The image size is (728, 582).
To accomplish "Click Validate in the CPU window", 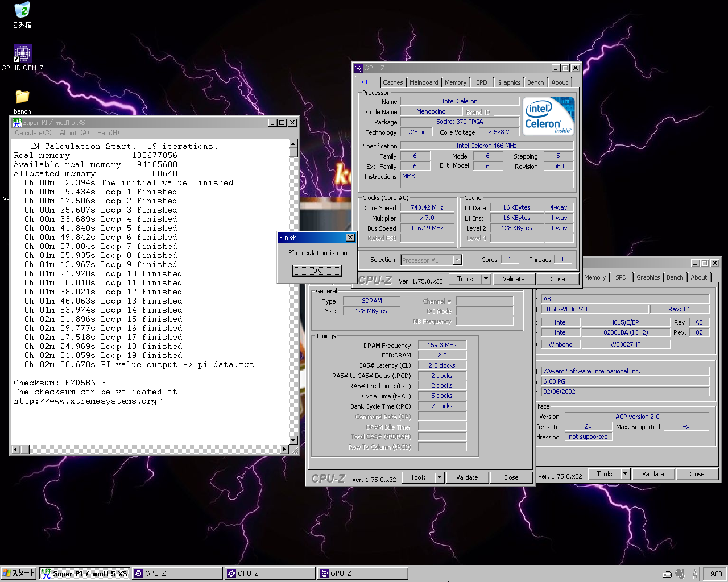I will 514,279.
